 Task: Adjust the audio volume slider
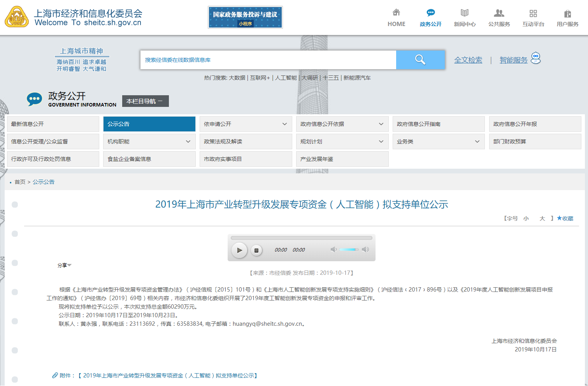click(349, 250)
